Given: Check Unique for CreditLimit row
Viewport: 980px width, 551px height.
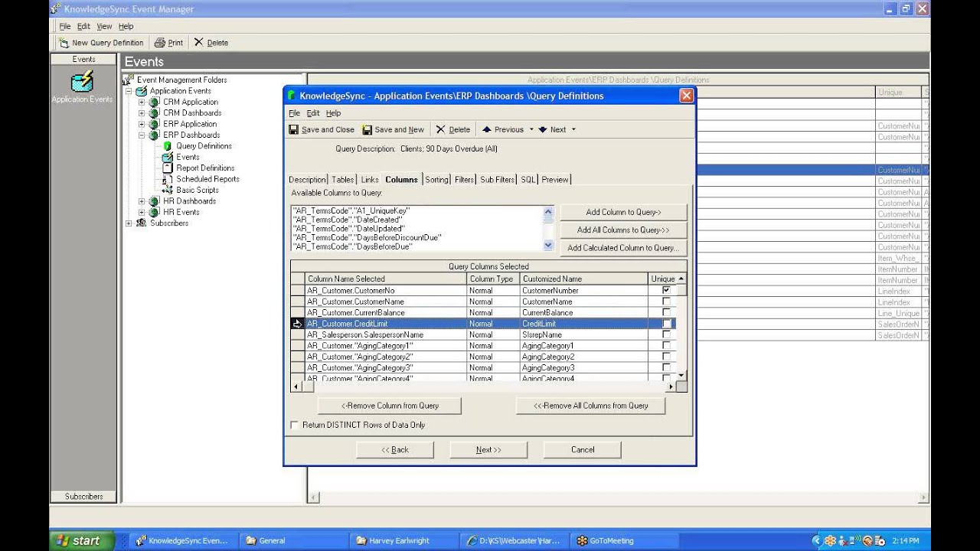Looking at the screenshot, I should pyautogui.click(x=666, y=324).
